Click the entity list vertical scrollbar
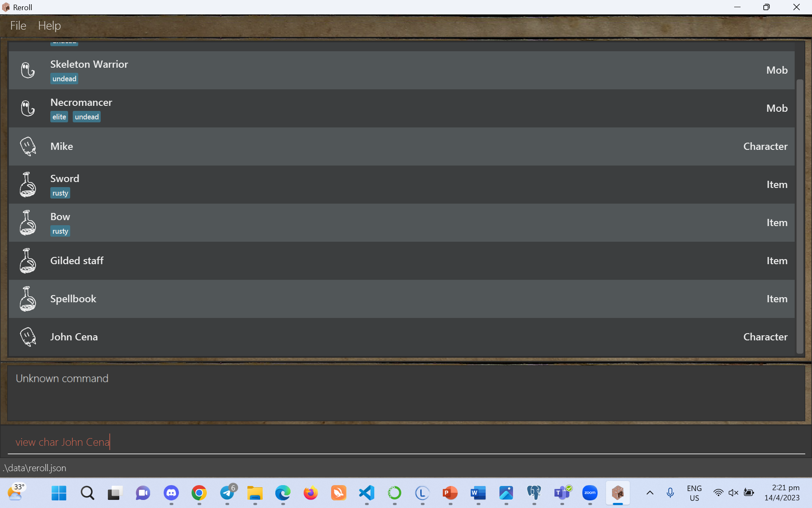This screenshot has width=812, height=508. coord(799,216)
